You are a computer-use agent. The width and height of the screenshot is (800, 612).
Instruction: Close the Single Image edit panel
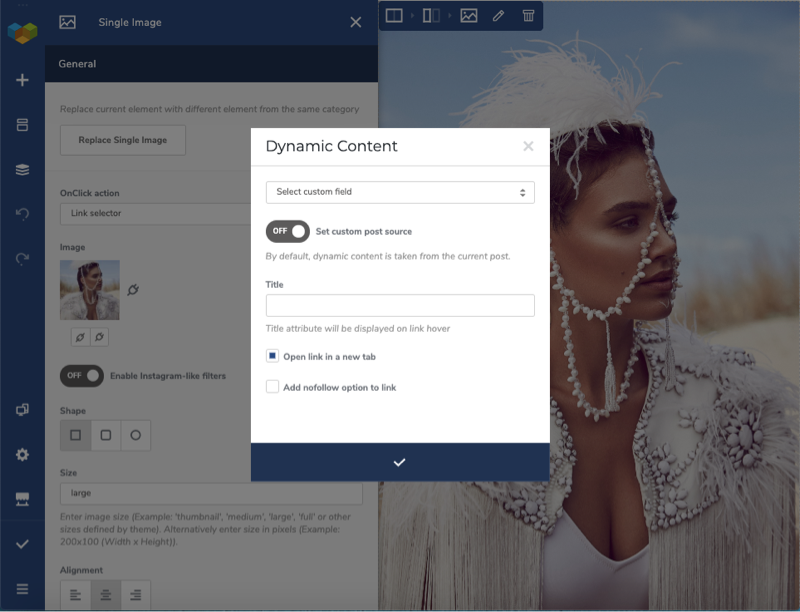(x=356, y=22)
